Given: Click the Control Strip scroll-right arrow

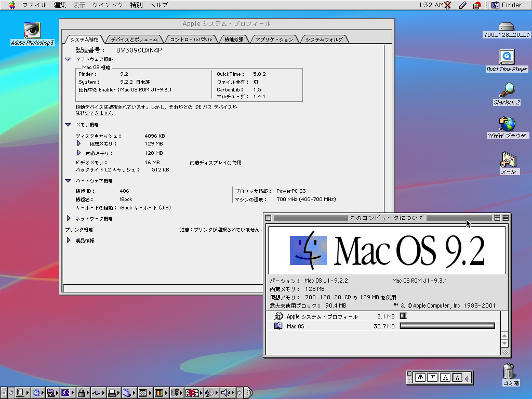Looking at the screenshot, I should [240, 393].
